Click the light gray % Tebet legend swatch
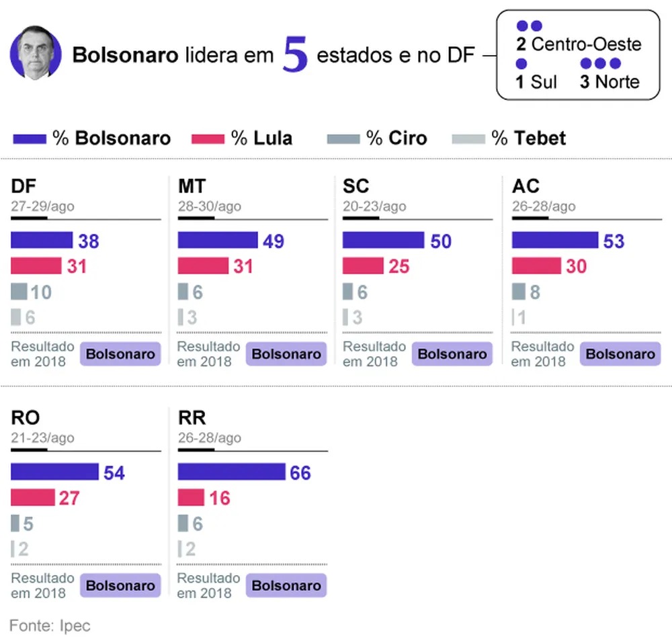 (x=468, y=139)
